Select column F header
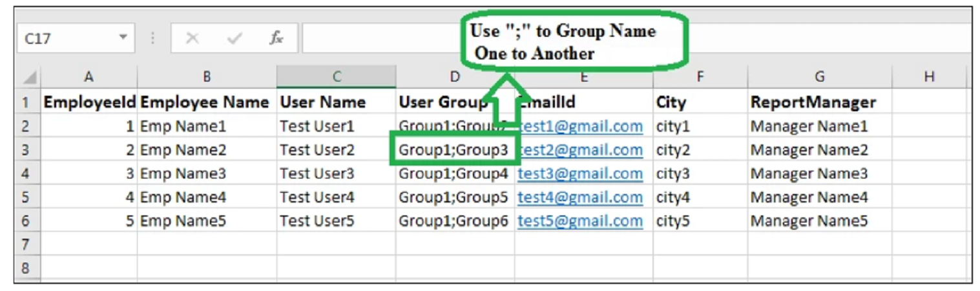Image resolution: width=980 pixels, height=291 pixels. [700, 78]
